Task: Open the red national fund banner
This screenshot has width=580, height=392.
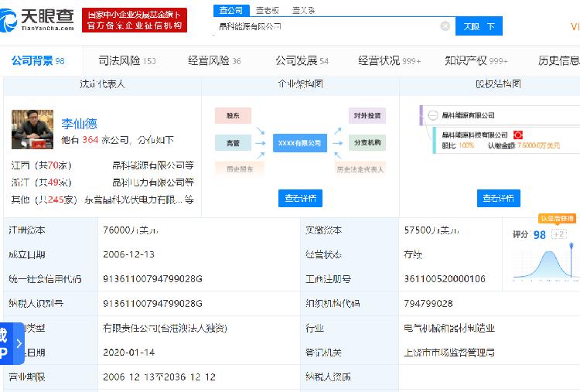Action: click(x=135, y=20)
